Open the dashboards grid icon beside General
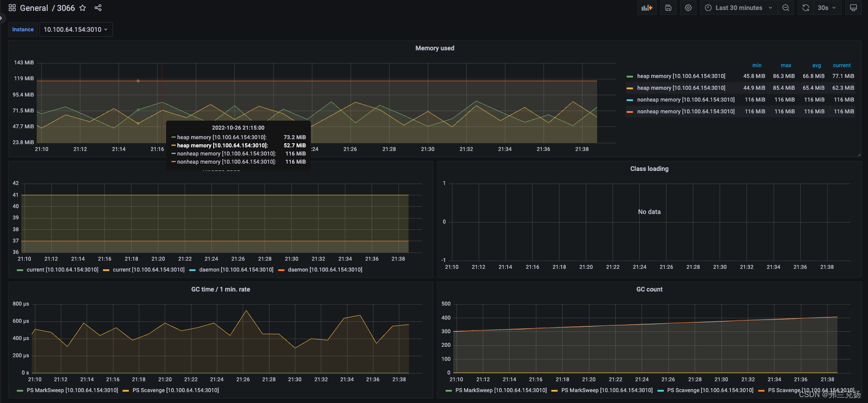 (12, 8)
